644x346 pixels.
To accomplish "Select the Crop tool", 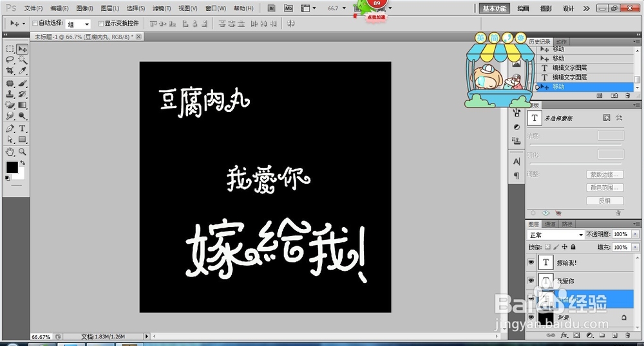I will pyautogui.click(x=10, y=71).
